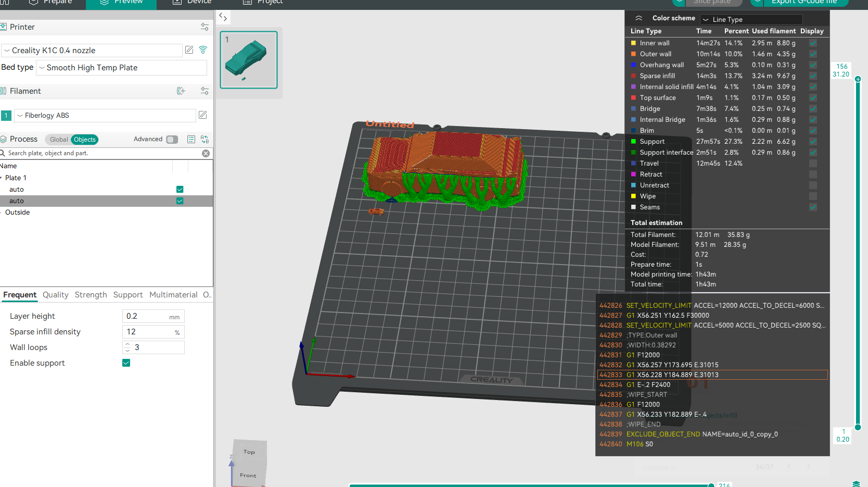The image size is (868, 487).
Task: Click the top handle of layer slider
Action: pyautogui.click(x=858, y=79)
